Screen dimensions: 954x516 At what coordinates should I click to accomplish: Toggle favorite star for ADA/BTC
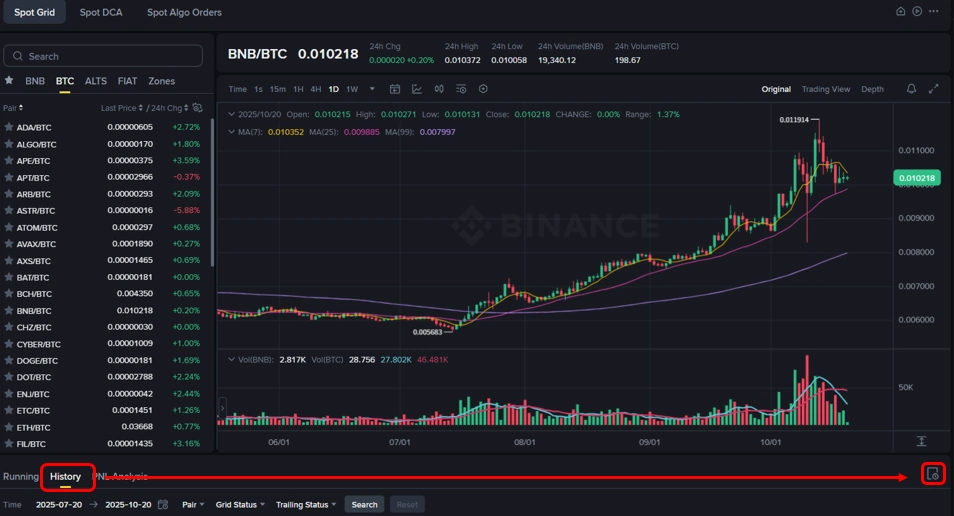click(x=9, y=127)
